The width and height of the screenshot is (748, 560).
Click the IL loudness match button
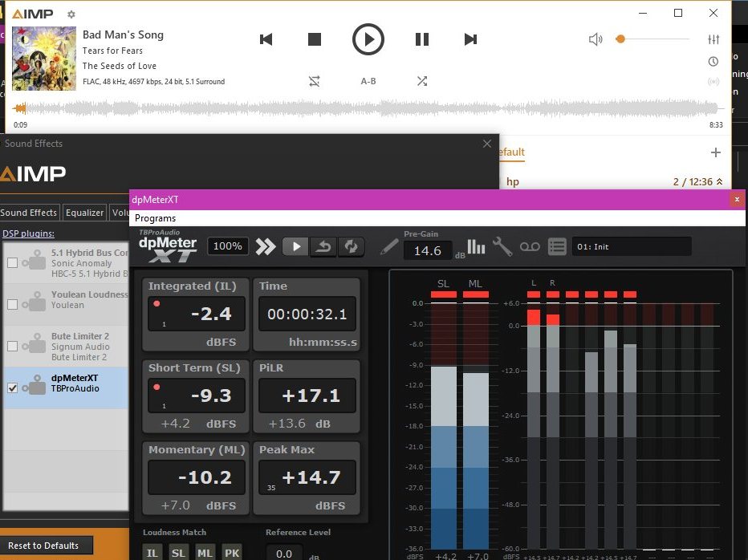[152, 552]
